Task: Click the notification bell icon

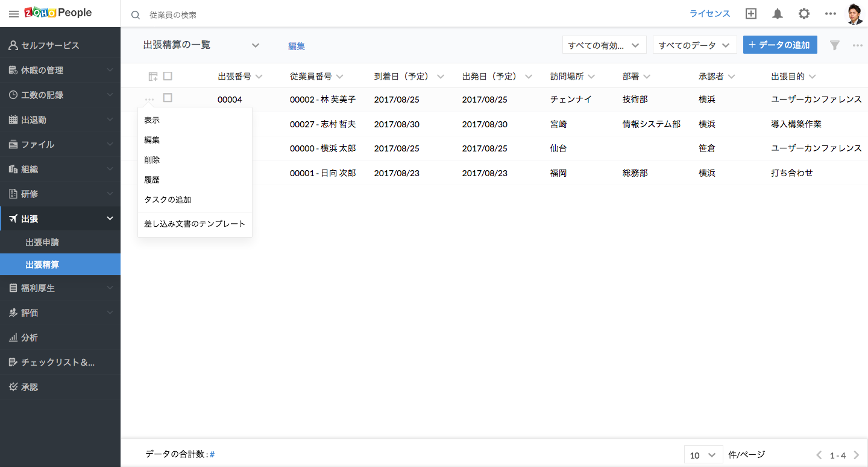Action: click(x=778, y=14)
